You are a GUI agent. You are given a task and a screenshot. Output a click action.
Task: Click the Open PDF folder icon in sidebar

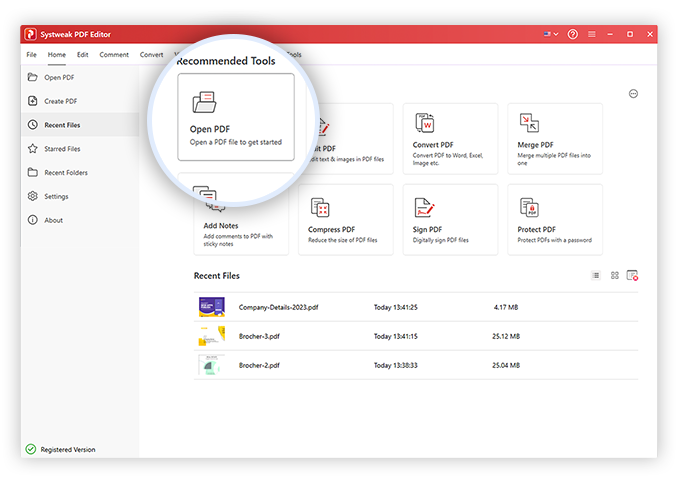click(x=32, y=77)
